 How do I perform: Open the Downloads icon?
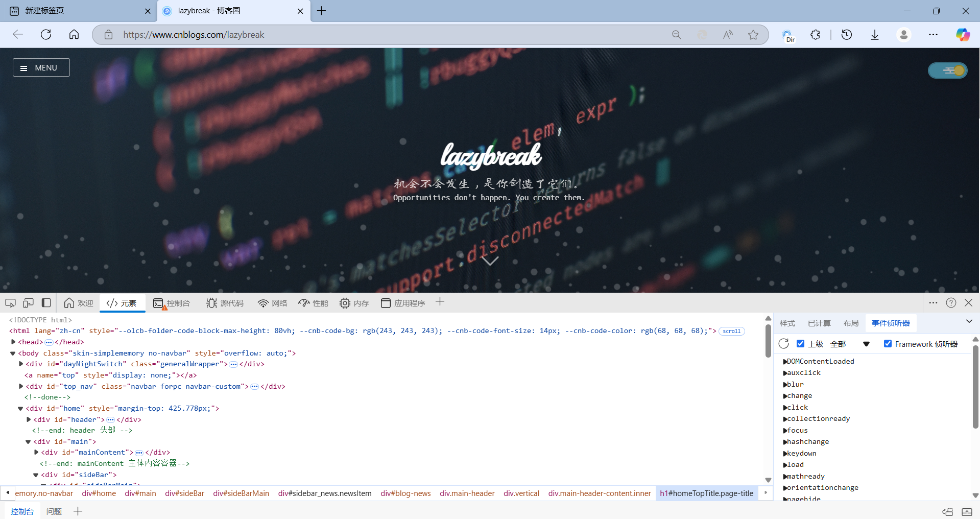coord(875,34)
